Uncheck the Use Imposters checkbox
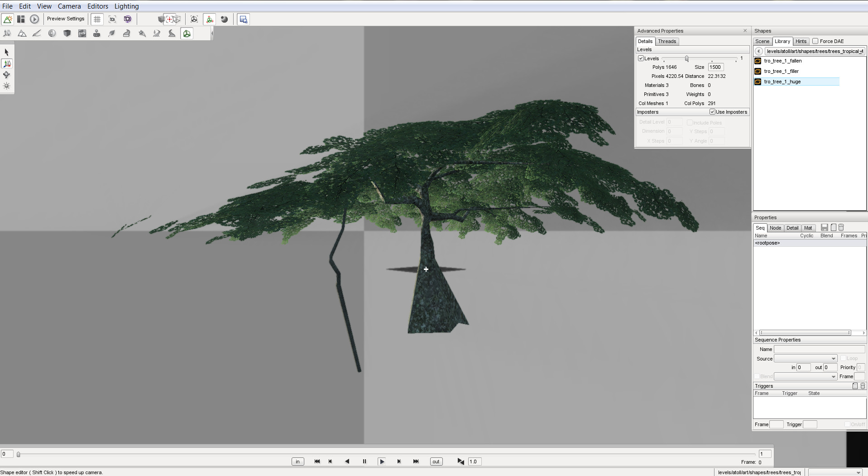The height and width of the screenshot is (476, 868). point(712,112)
